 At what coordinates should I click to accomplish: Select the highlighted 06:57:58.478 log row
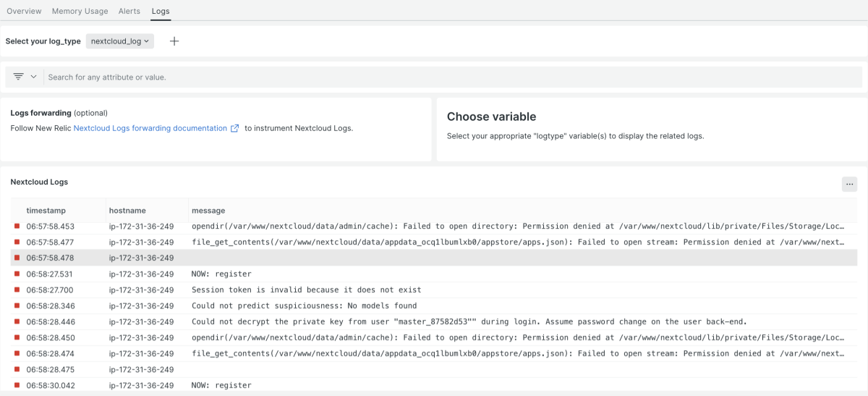[x=434, y=258]
